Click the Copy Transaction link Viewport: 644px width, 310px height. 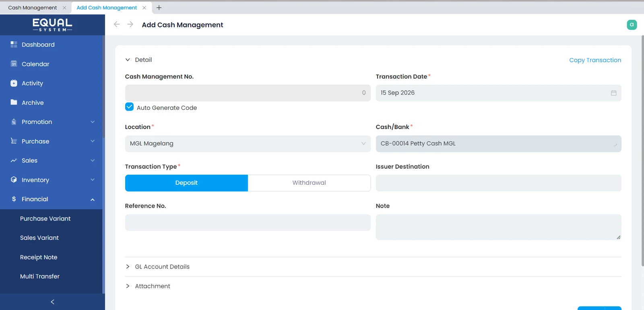point(595,60)
